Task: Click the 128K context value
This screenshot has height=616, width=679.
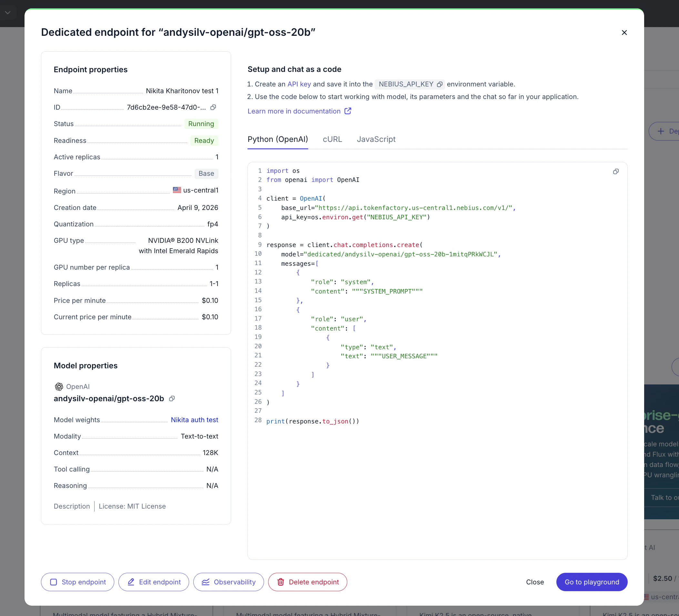Action: 210,453
